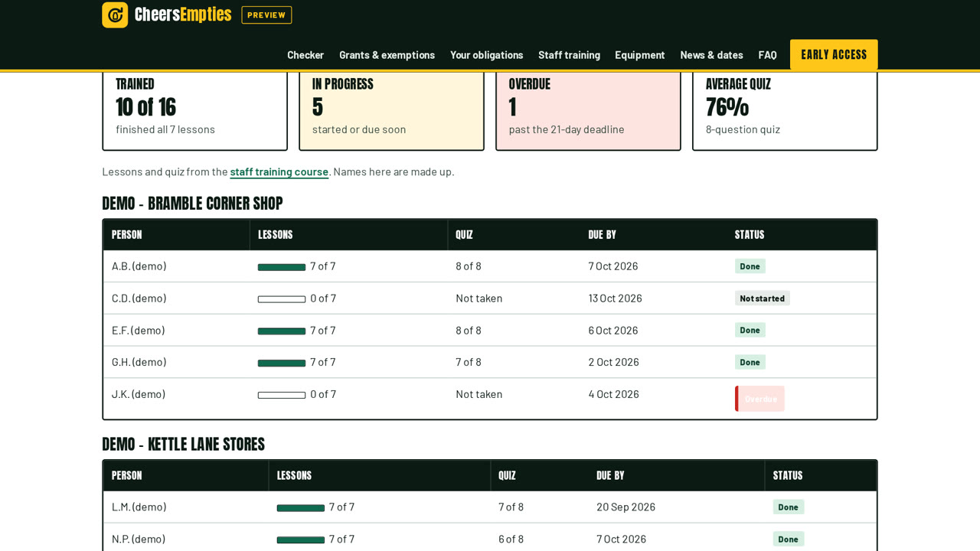Click the name 'J.K. (demo)'
Image resolution: width=980 pixels, height=551 pixels.
tap(139, 394)
